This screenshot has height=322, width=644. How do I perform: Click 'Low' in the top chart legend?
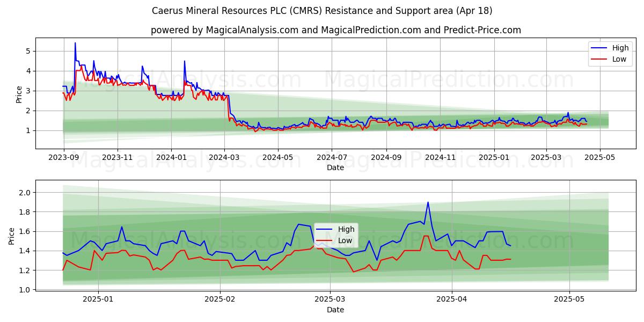pos(619,59)
